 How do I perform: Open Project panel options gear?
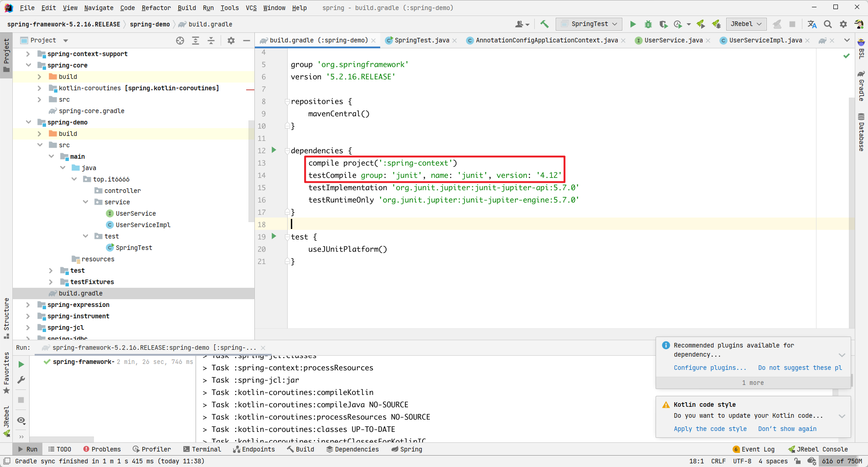coord(231,41)
